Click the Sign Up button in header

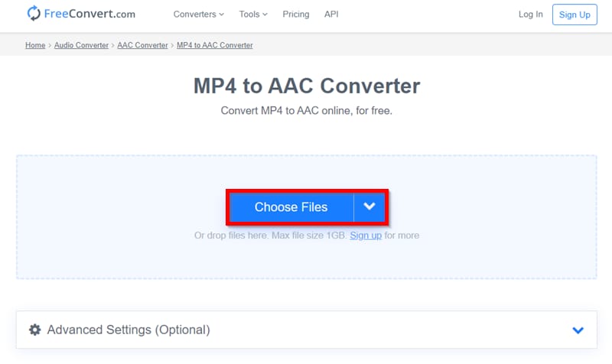point(575,15)
